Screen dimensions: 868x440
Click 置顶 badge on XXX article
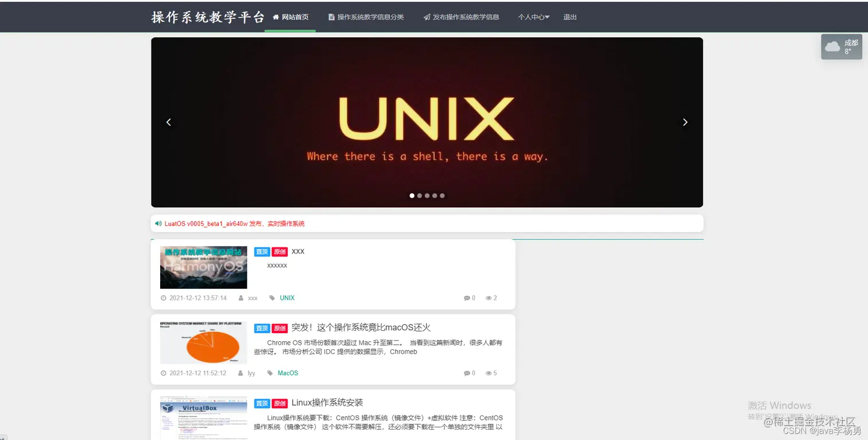click(262, 252)
